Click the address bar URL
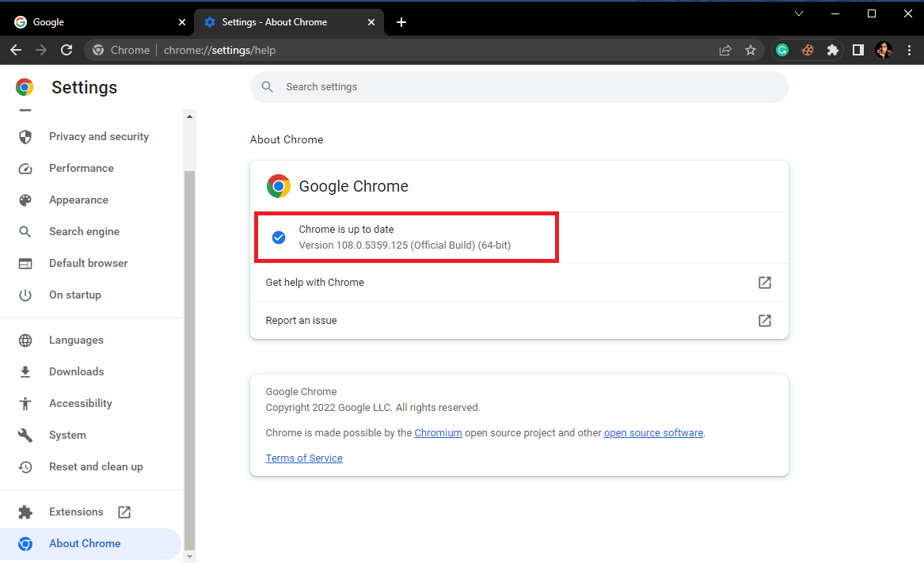 coord(219,50)
